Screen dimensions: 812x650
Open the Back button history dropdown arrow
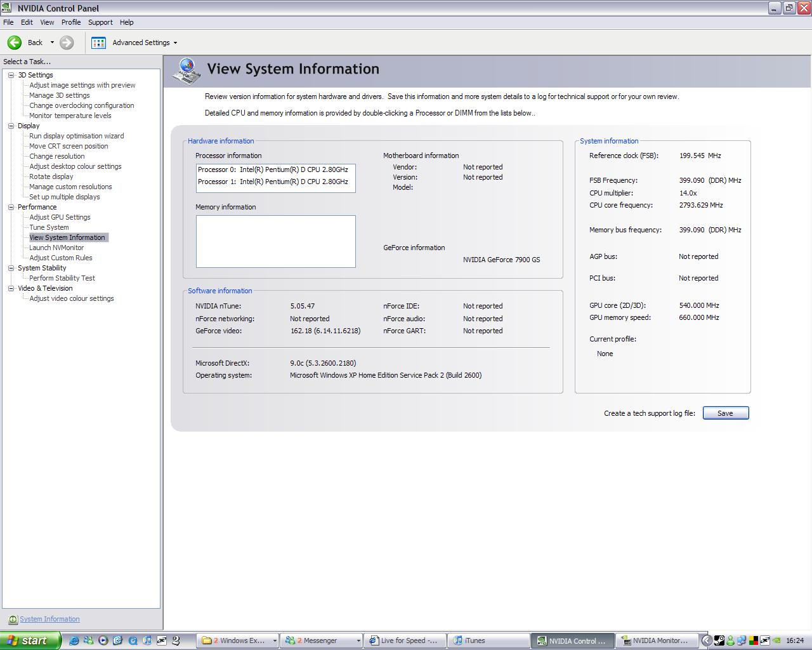click(x=52, y=43)
